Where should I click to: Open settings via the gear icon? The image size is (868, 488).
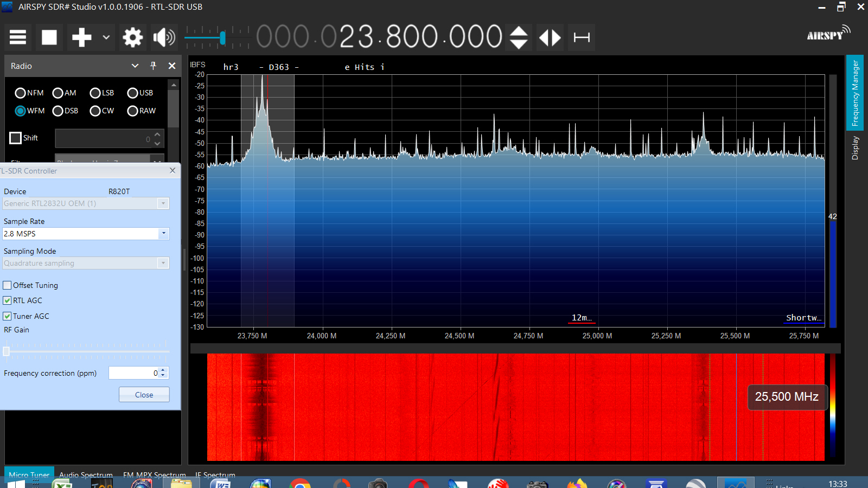coord(132,37)
